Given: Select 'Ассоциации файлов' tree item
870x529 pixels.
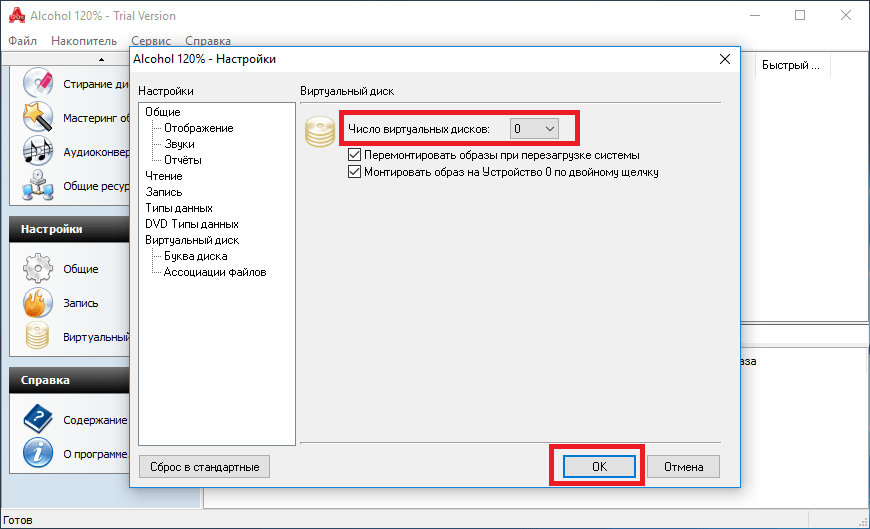Looking at the screenshot, I should [x=214, y=272].
